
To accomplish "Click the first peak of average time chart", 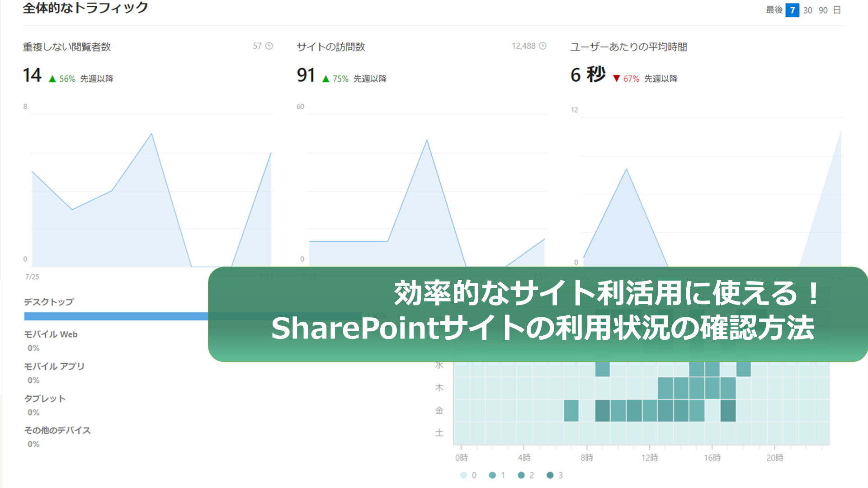I will [626, 169].
